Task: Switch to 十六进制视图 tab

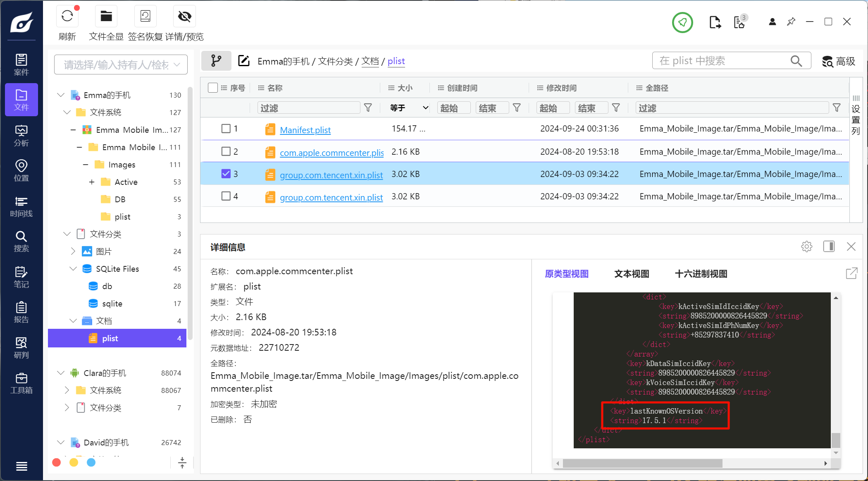Action: [701, 274]
